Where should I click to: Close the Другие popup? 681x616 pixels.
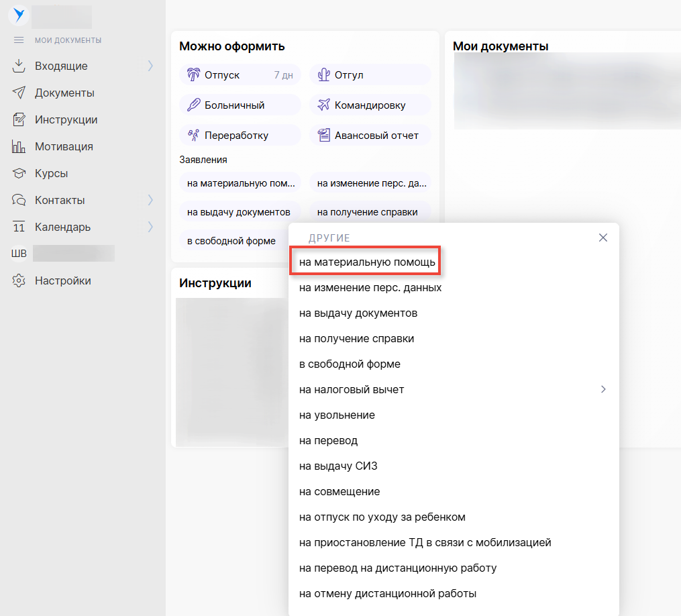tap(603, 238)
